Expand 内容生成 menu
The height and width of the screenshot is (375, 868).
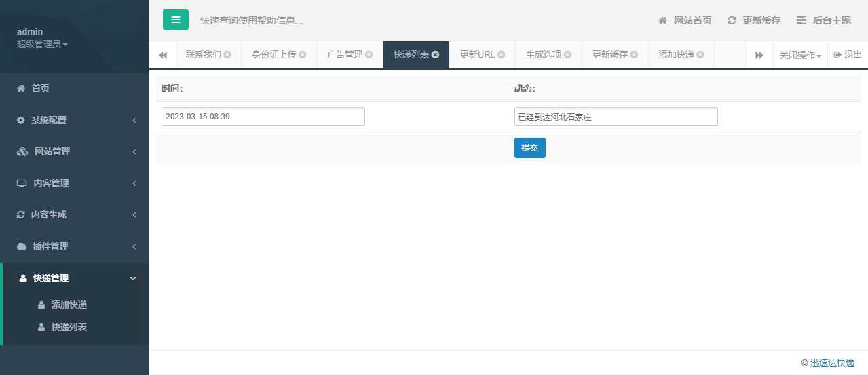click(x=75, y=214)
